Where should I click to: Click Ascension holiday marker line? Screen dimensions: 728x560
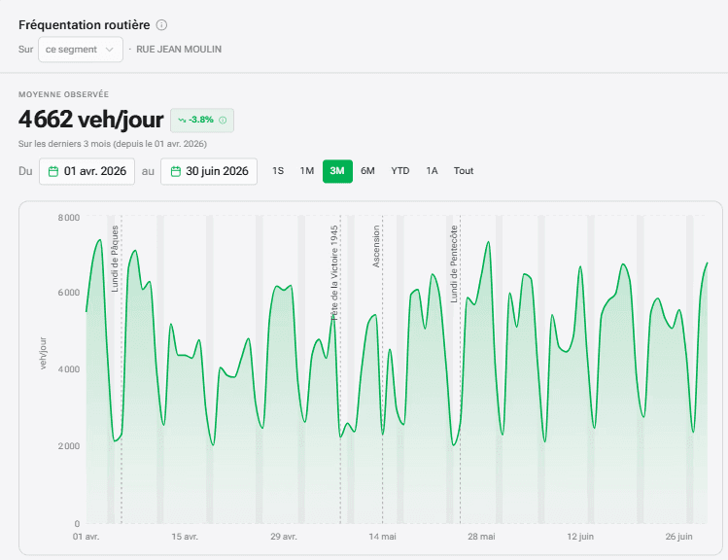click(x=383, y=369)
